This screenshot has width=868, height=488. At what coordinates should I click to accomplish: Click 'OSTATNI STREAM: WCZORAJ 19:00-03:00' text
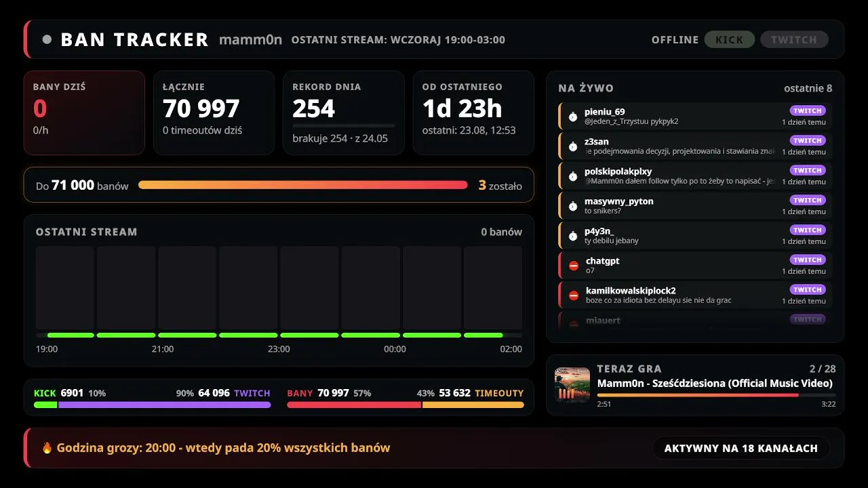(x=398, y=39)
